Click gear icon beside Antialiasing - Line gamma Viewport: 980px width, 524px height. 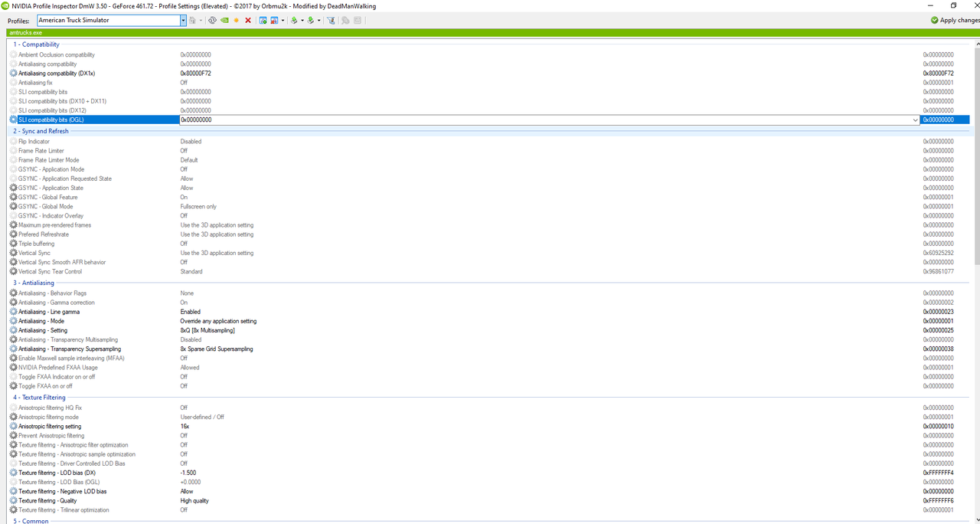(x=13, y=312)
